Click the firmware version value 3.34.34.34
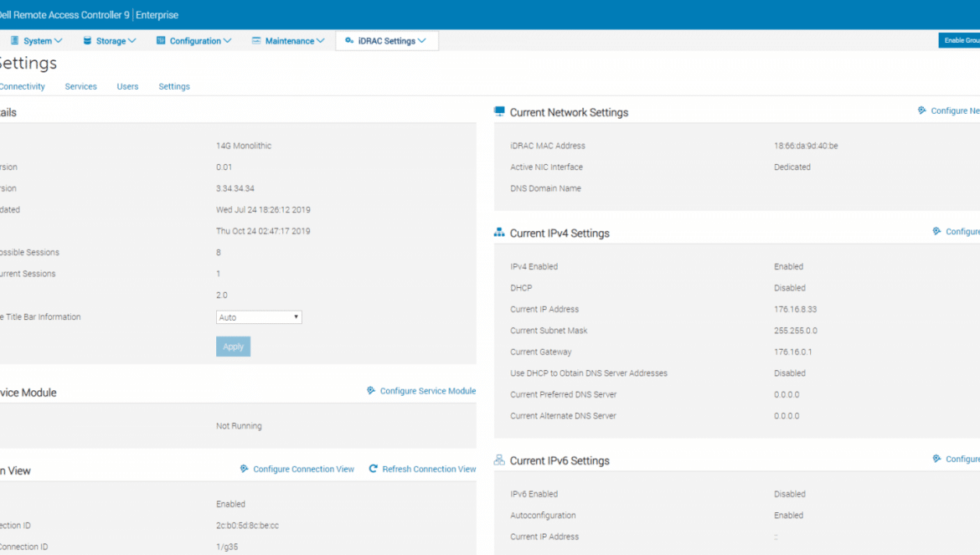 [x=235, y=188]
